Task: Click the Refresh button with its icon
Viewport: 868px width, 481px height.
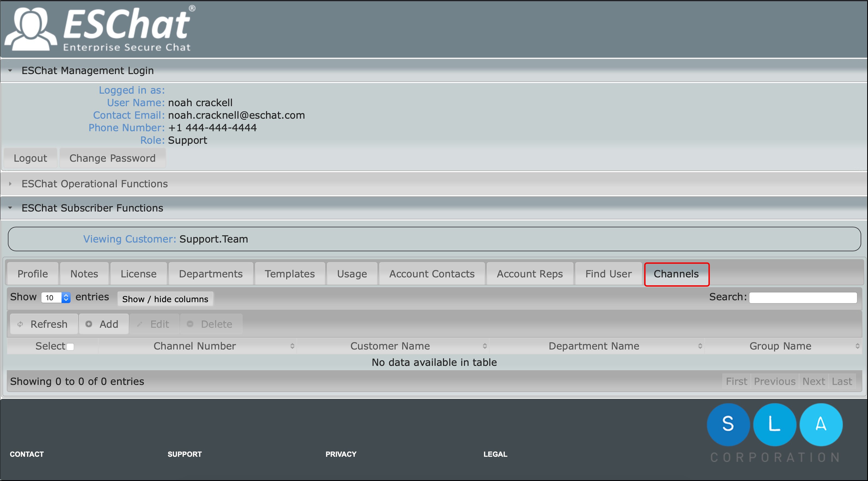Action: click(x=44, y=324)
